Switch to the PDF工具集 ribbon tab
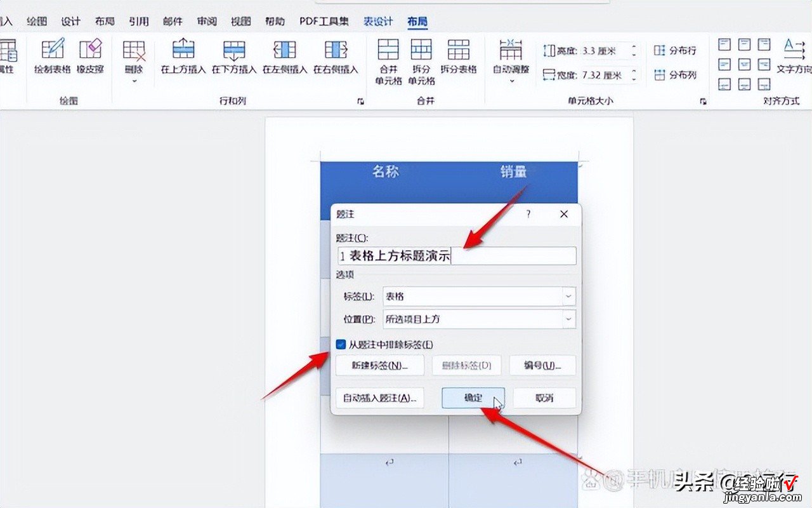The image size is (812, 508). tap(324, 21)
